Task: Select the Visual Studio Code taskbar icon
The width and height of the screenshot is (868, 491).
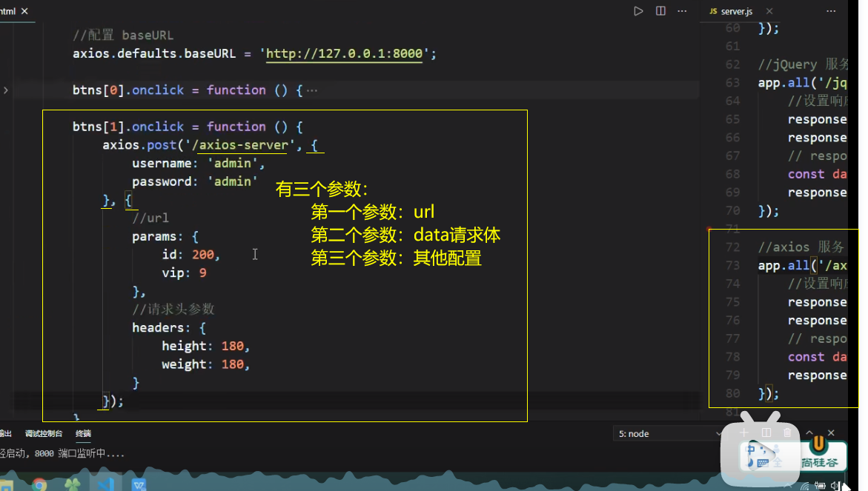Action: (x=105, y=485)
